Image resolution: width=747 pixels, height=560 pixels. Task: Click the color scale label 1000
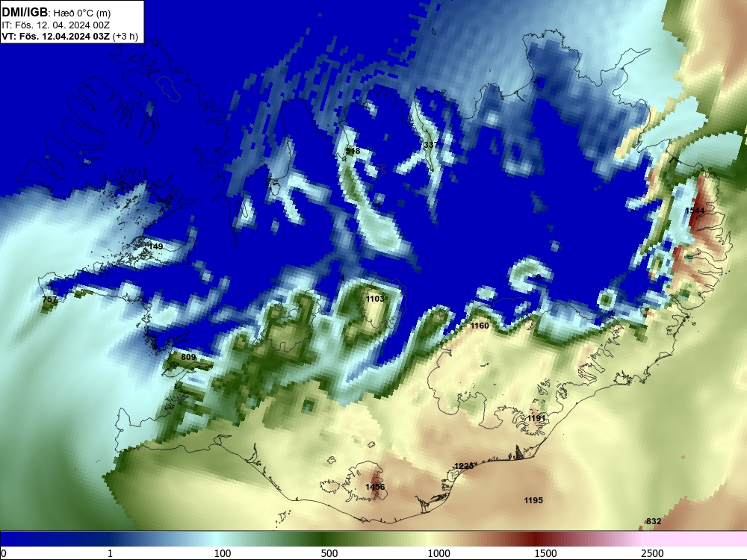[x=438, y=553]
